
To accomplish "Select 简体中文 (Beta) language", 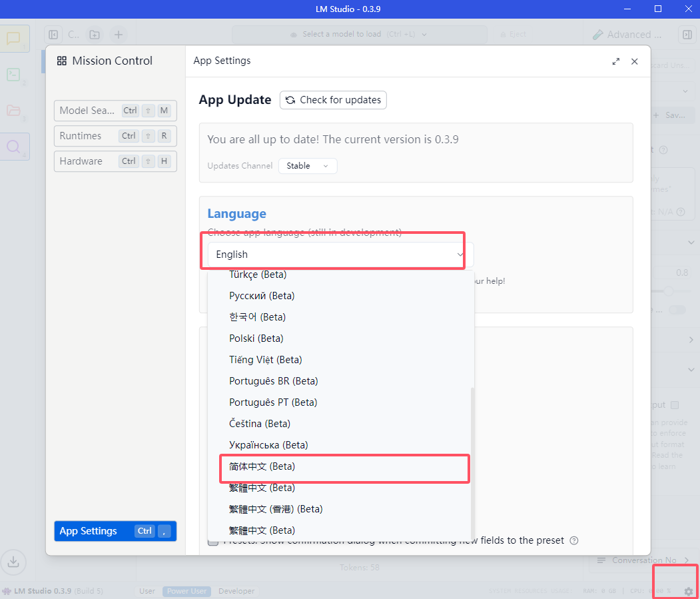I will pos(339,466).
